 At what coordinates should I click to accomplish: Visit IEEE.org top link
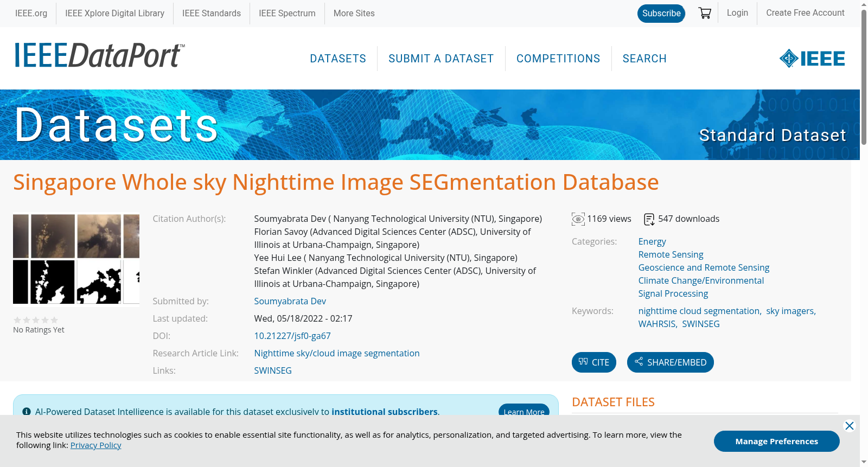pyautogui.click(x=31, y=14)
